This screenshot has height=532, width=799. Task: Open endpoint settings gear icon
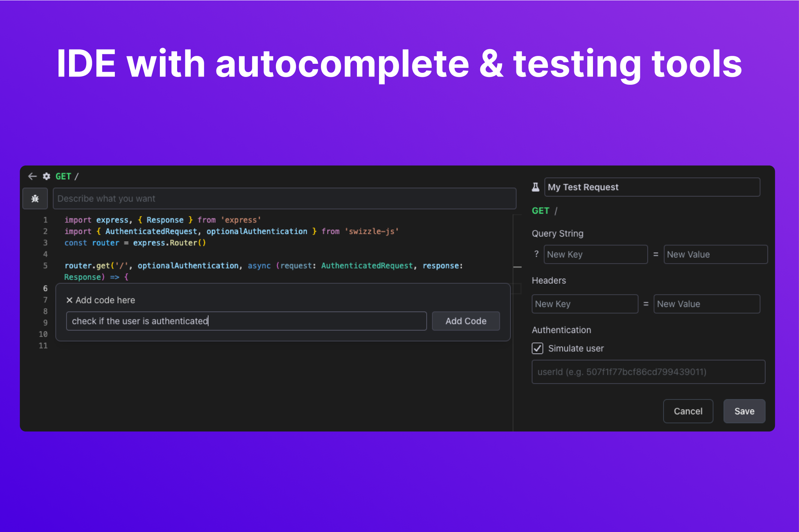(47, 176)
